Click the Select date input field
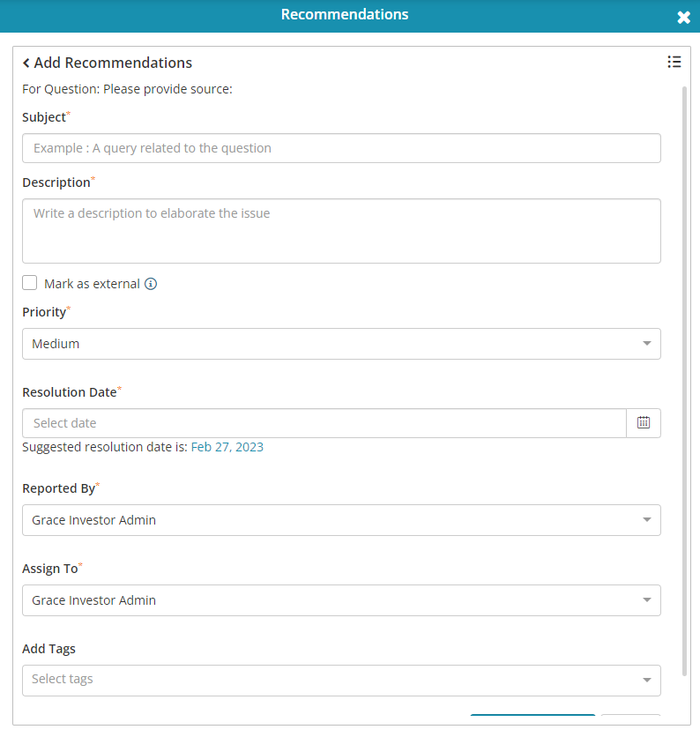Viewport: 700px width, 737px height. (x=324, y=423)
